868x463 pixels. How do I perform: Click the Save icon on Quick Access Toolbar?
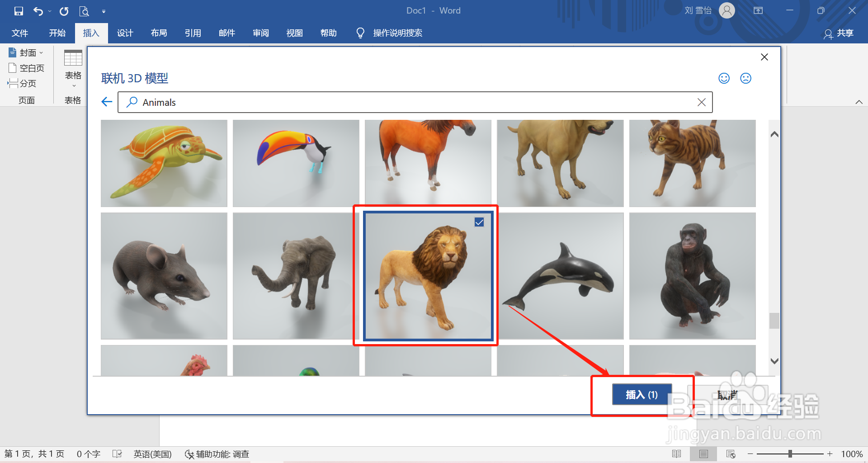pos(19,11)
